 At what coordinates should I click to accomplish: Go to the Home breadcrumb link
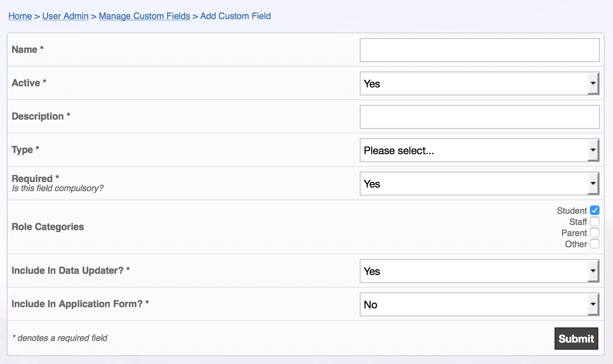(x=20, y=16)
